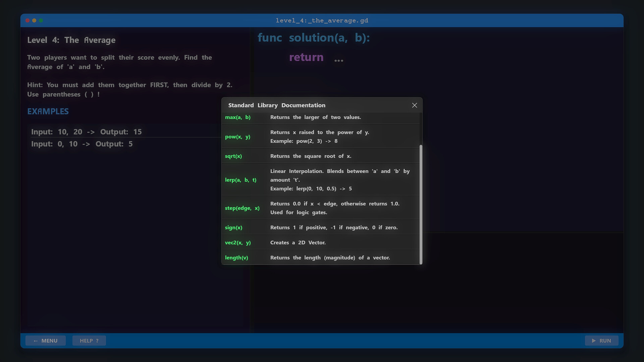Select the length(v) documentation entry
This screenshot has width=644, height=362.
point(236,257)
